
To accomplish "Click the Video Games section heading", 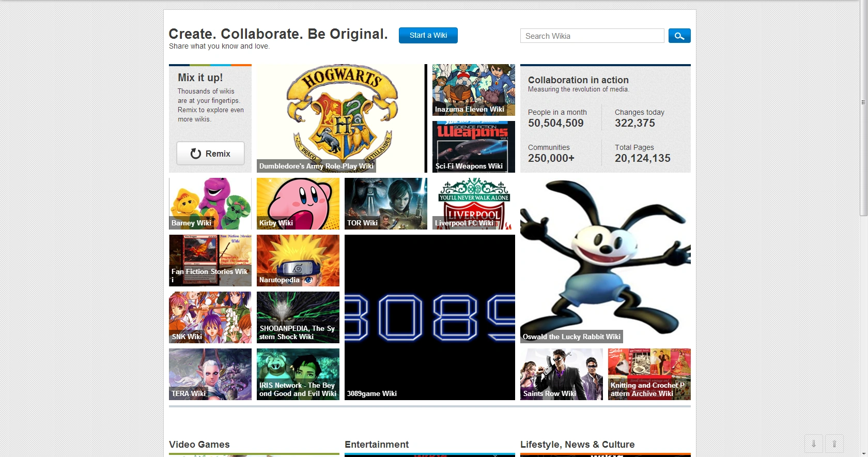I will 199,445.
